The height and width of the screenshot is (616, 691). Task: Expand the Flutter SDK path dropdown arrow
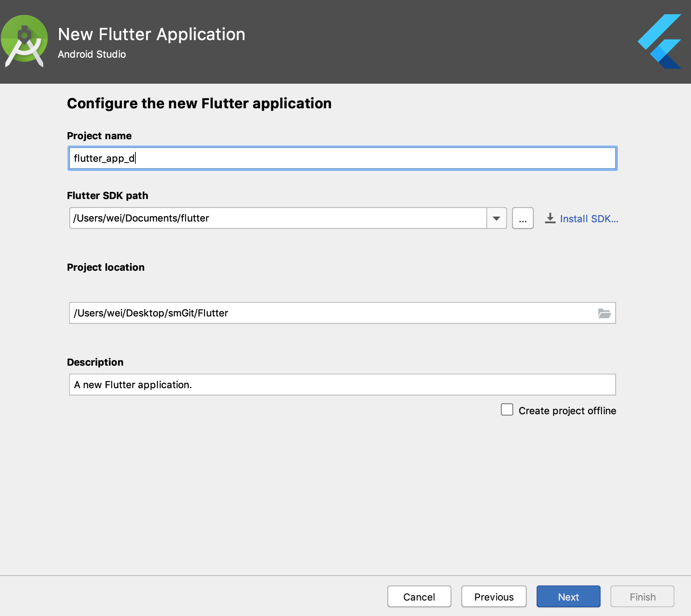tap(496, 218)
